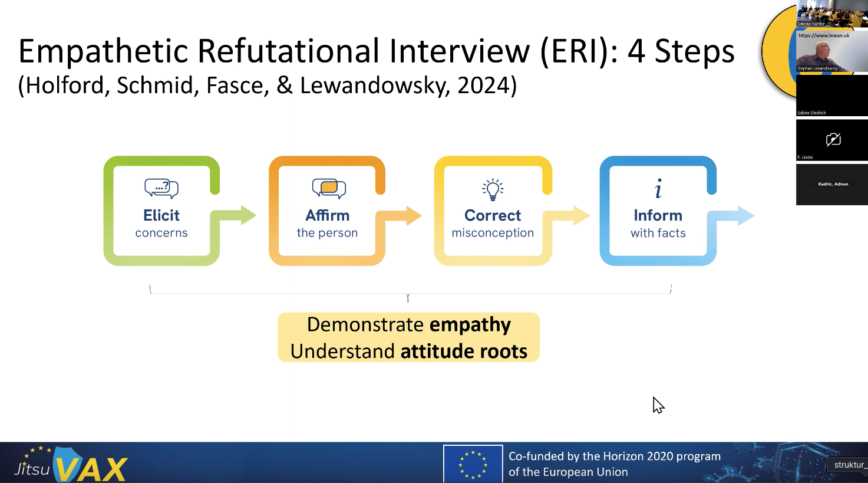This screenshot has width=868, height=483.
Task: Click the Inform step italic i icon
Action: pos(658,189)
